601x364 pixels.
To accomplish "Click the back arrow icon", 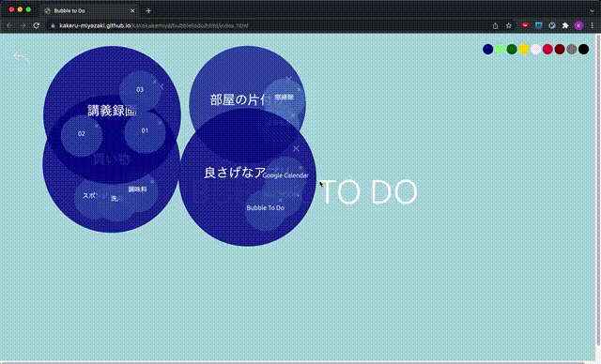I will coord(21,56).
